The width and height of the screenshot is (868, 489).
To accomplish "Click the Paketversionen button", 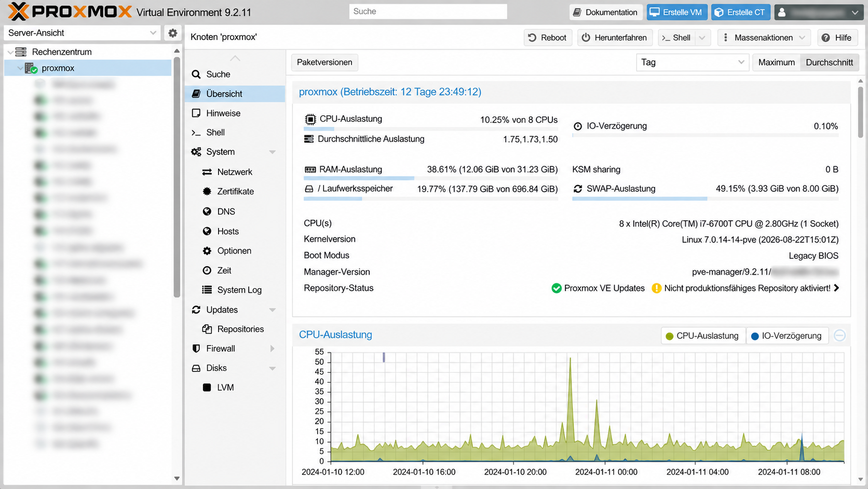I will [324, 62].
